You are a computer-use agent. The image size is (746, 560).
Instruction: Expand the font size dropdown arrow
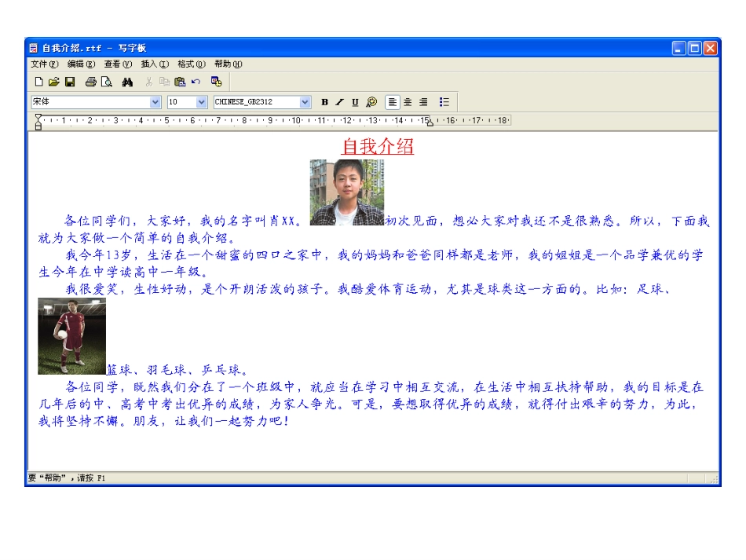(x=201, y=102)
